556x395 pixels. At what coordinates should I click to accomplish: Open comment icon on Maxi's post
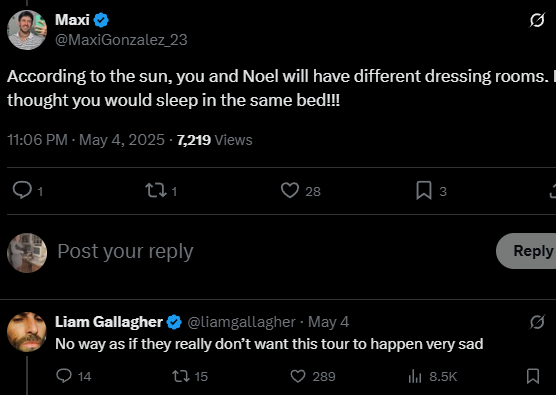[x=22, y=190]
